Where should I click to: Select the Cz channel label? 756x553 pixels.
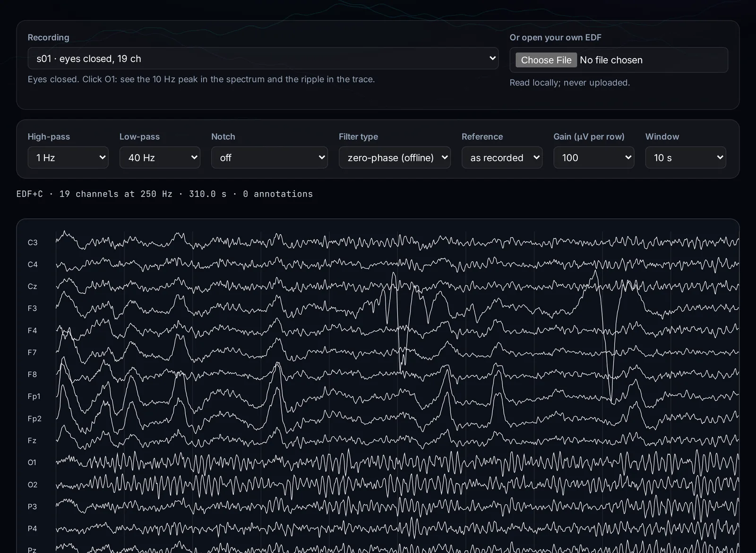pos(32,286)
